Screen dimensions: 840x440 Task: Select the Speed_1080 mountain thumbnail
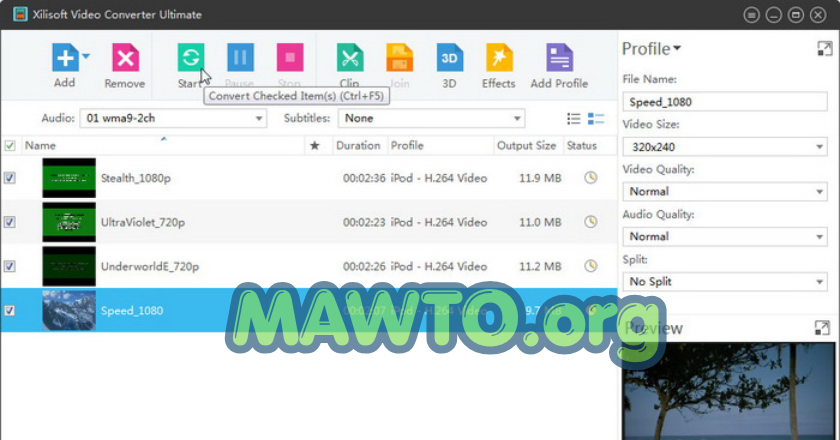coord(69,310)
